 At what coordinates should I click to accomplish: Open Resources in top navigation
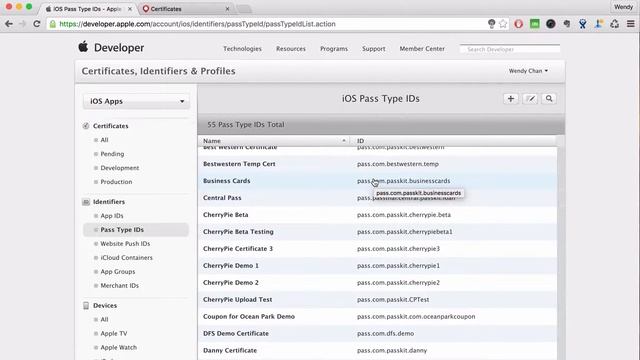pos(291,49)
